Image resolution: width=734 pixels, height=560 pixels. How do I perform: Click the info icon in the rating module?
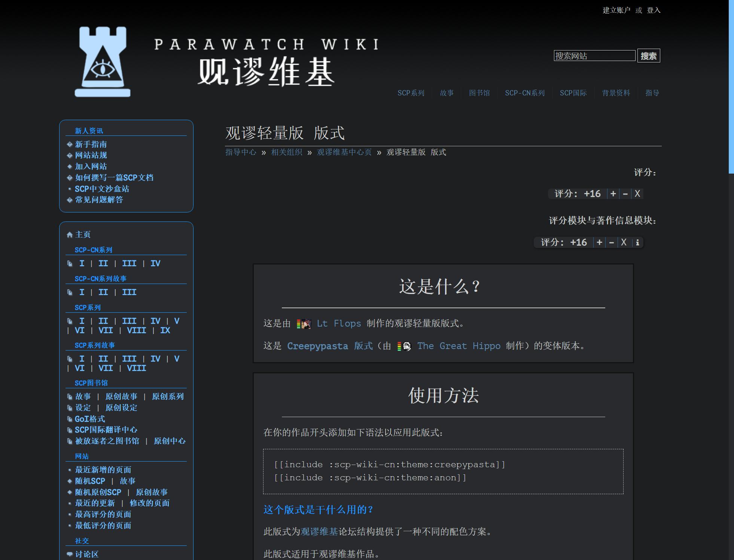(x=637, y=242)
